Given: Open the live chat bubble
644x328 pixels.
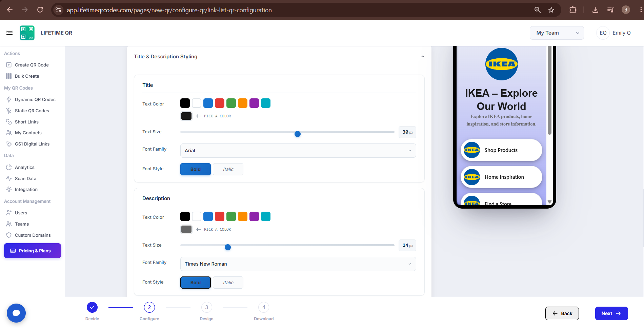Looking at the screenshot, I should click(x=16, y=313).
